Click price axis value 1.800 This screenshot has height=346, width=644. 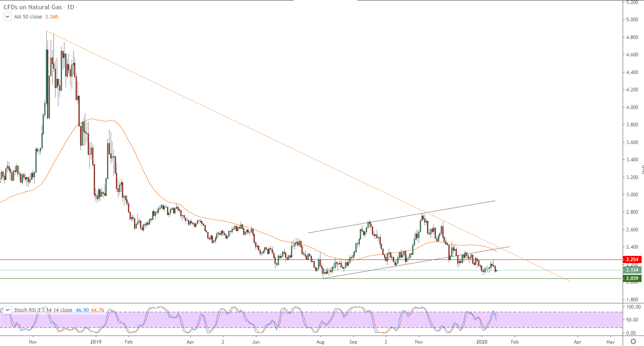pos(632,300)
